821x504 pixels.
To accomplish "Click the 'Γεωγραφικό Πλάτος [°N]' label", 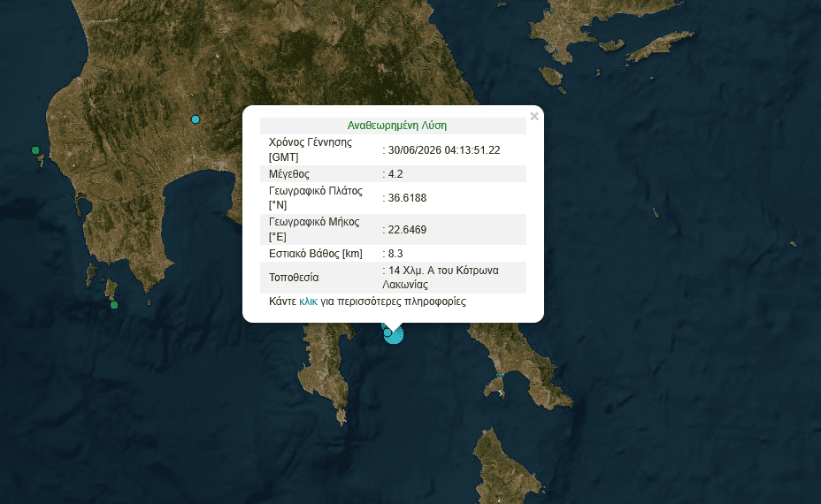I will click(x=315, y=198).
